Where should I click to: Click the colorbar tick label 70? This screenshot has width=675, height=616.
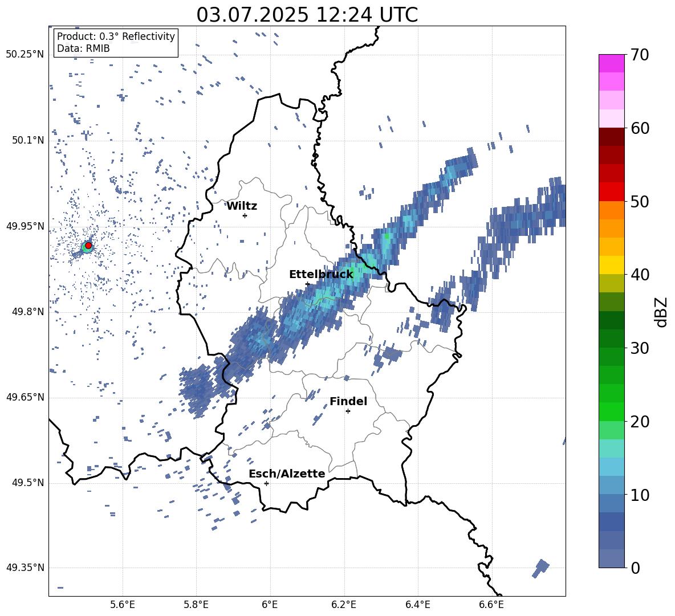640,55
